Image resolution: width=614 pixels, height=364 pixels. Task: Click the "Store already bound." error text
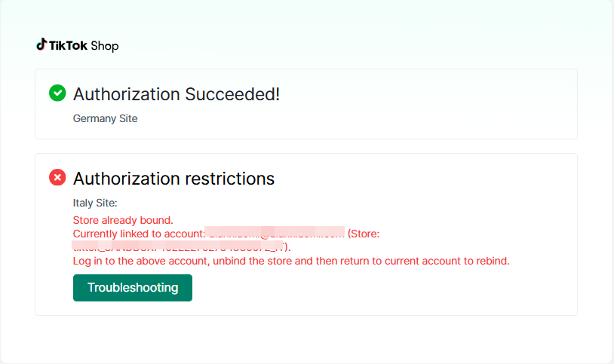(x=123, y=220)
